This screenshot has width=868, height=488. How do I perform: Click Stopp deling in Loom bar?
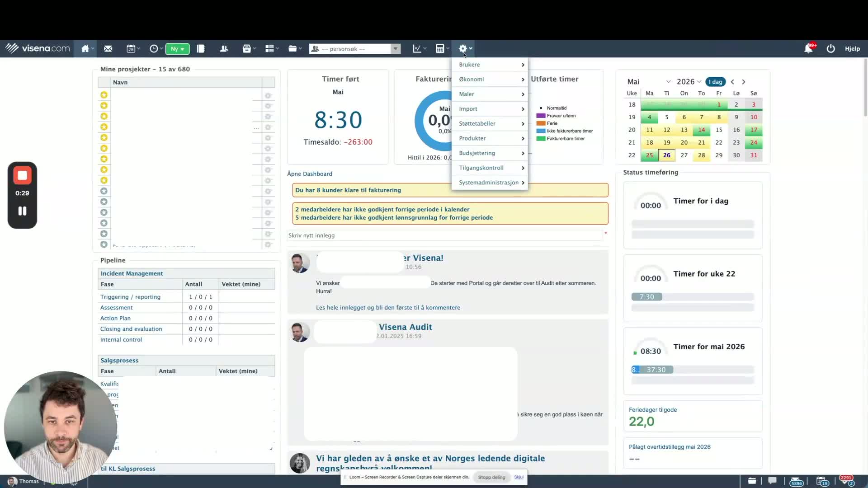click(x=492, y=477)
